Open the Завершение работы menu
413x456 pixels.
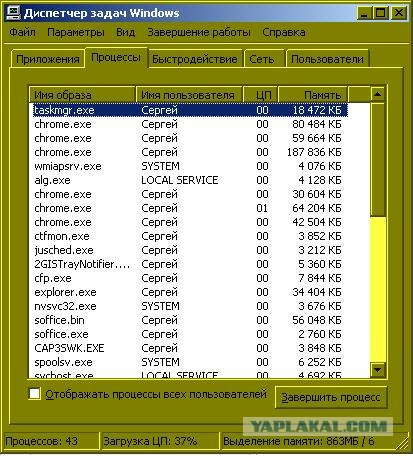[199, 32]
